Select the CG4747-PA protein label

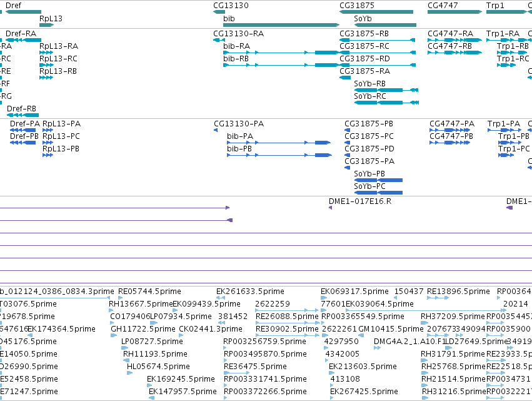click(x=452, y=124)
